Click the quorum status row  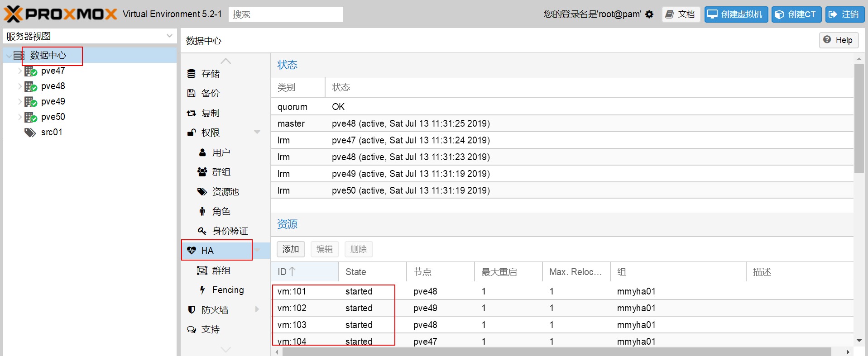pos(562,107)
